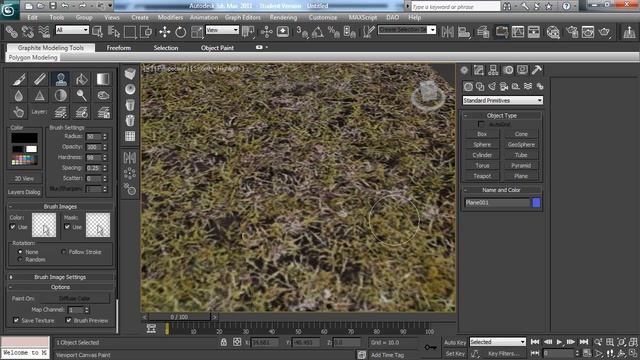Open the Modify panel tab icon

pyautogui.click(x=479, y=70)
